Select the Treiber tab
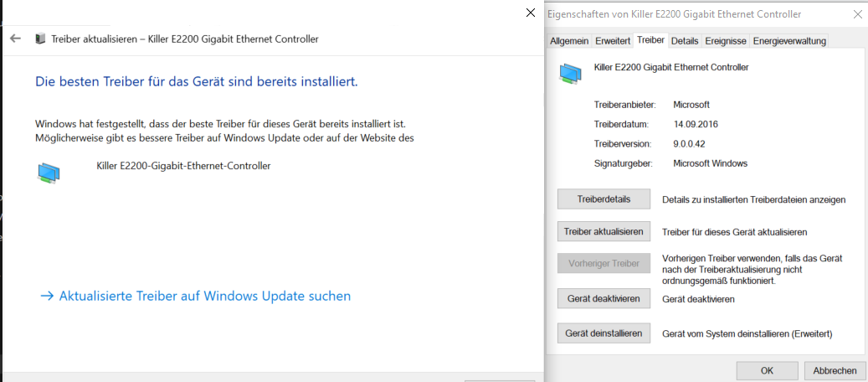This screenshot has width=868, height=382. click(650, 40)
